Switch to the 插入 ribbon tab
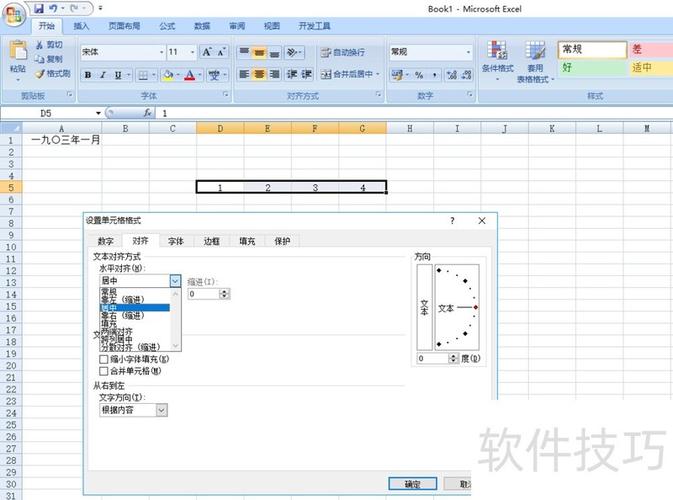673x500 pixels. point(81,26)
